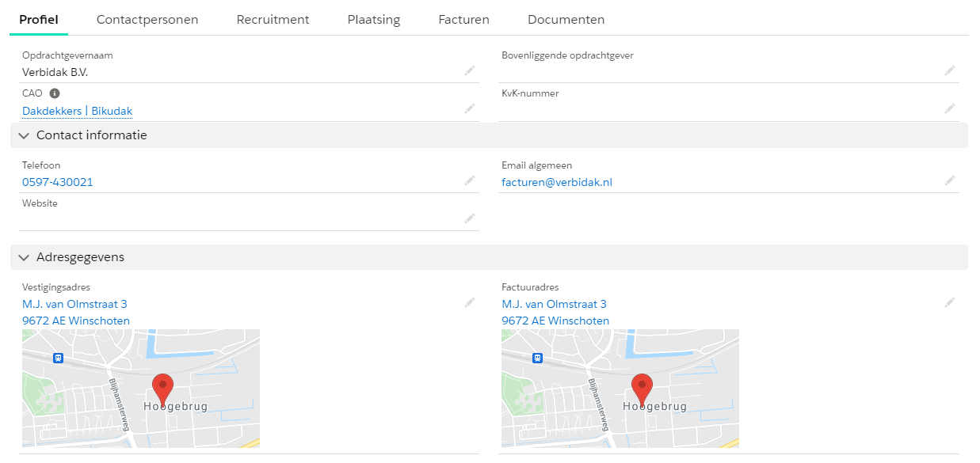This screenshot has width=980, height=463.
Task: Click pencil icon next to CAO field
Action: click(470, 108)
